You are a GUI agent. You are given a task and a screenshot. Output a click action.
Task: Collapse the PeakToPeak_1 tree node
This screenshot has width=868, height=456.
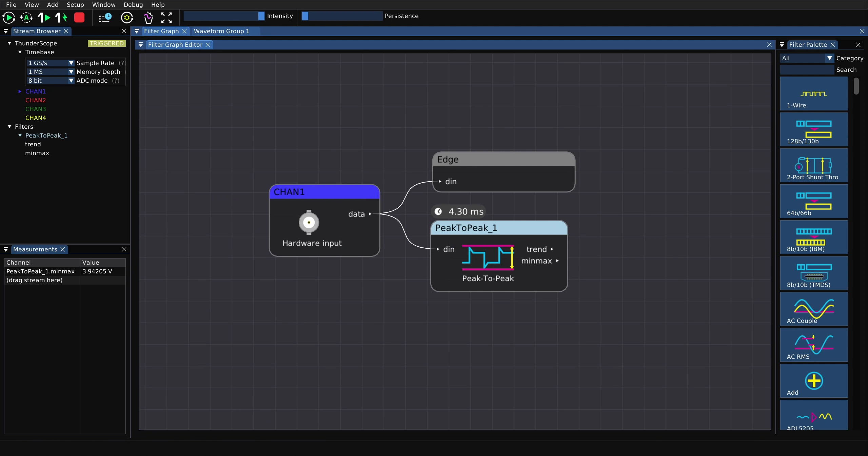20,136
